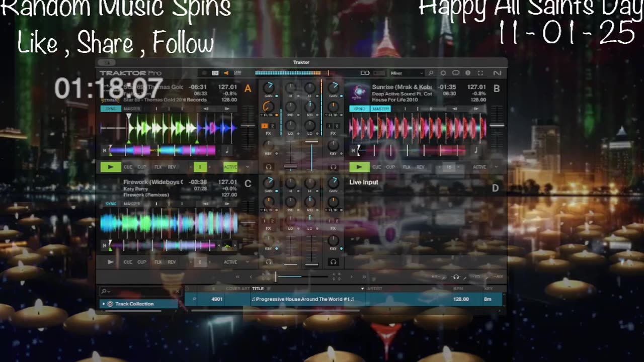Expand Deck C advanced panel arrow

click(248, 262)
